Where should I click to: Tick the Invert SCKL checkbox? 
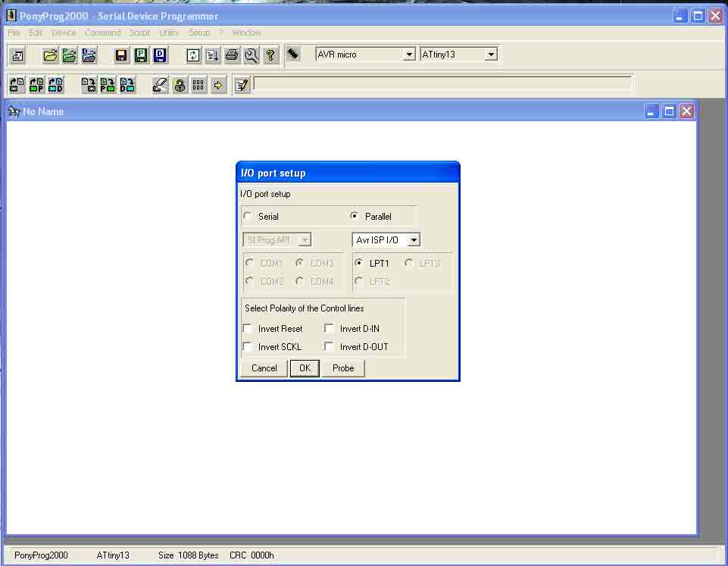click(248, 347)
